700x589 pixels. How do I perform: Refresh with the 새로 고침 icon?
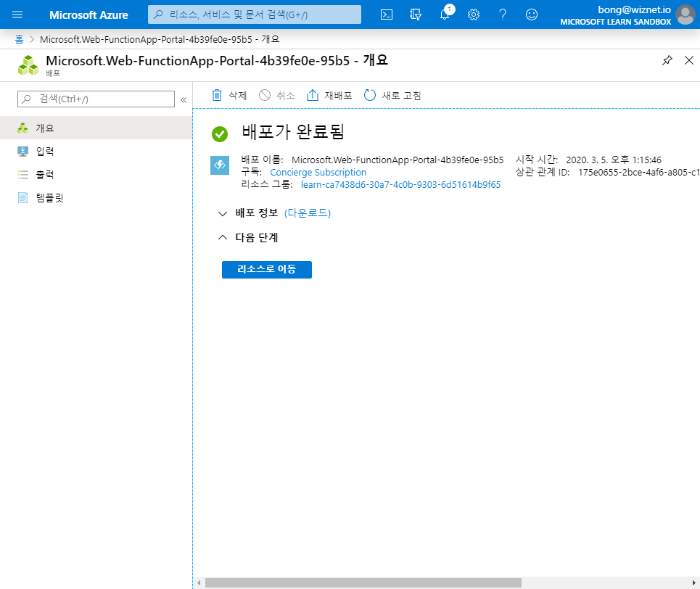point(370,95)
